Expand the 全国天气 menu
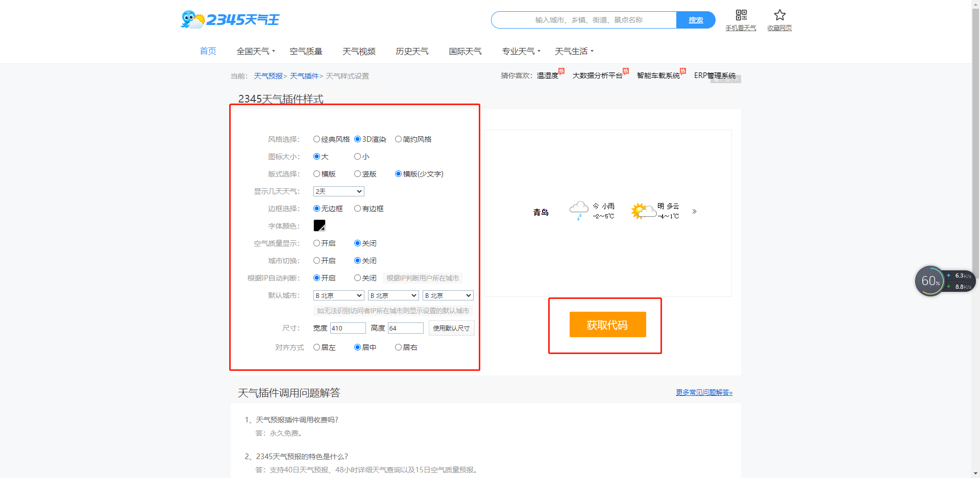This screenshot has width=980, height=478. [256, 51]
